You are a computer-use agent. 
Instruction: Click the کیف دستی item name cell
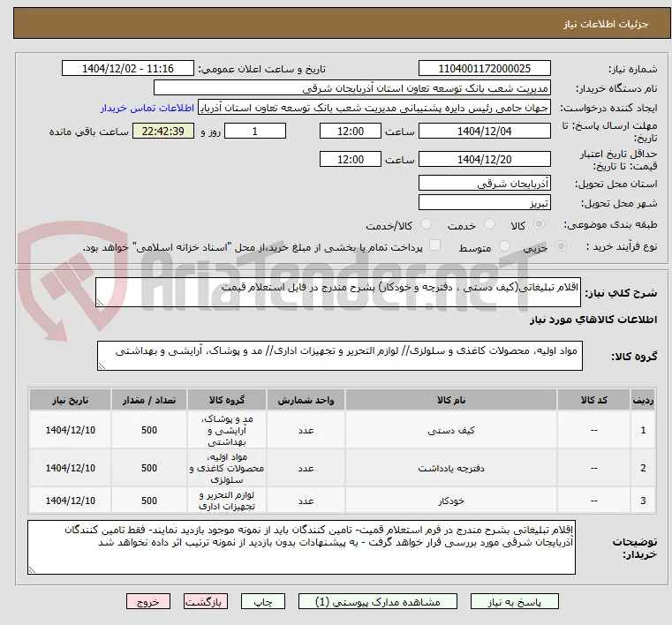click(451, 430)
